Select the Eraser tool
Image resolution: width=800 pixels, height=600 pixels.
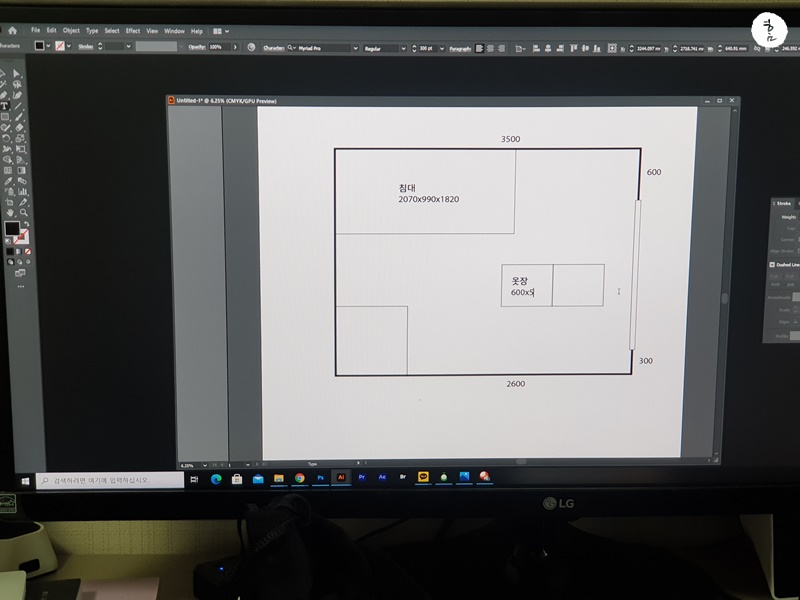[19, 128]
